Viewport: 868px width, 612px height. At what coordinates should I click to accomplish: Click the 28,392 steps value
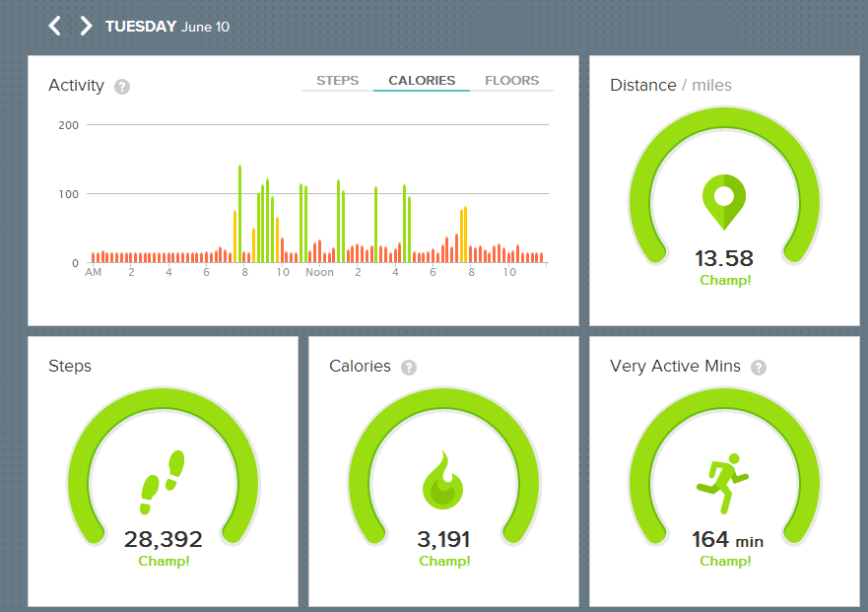164,539
